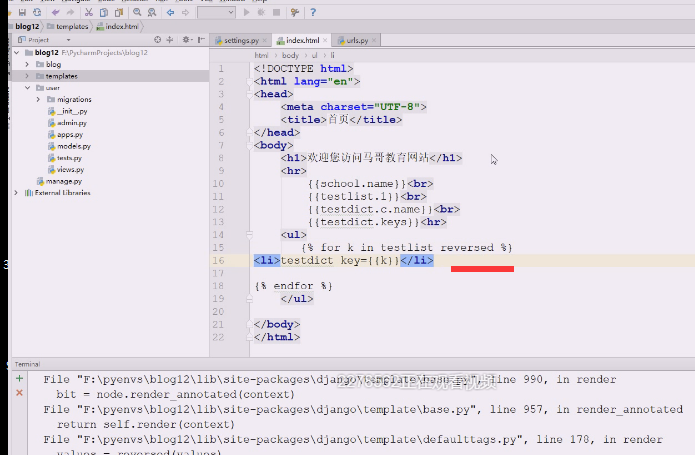The image size is (695, 455).
Task: Open views.py in project tree
Action: pos(70,170)
